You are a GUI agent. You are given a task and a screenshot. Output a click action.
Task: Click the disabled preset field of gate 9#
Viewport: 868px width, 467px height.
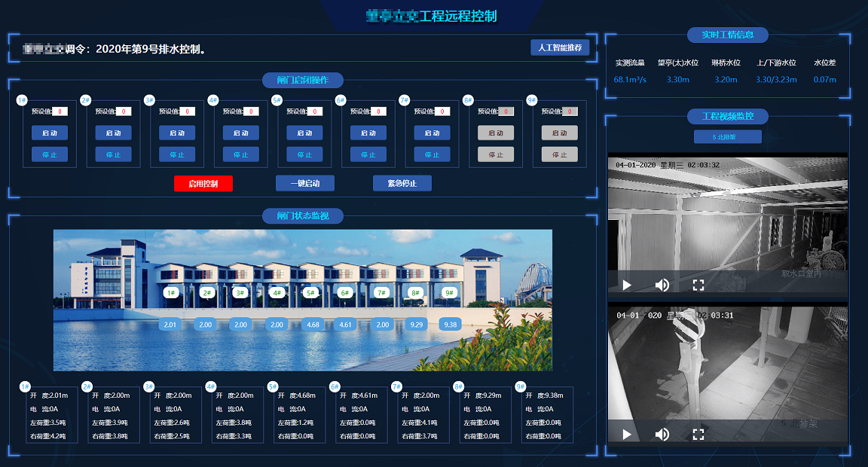(570, 111)
